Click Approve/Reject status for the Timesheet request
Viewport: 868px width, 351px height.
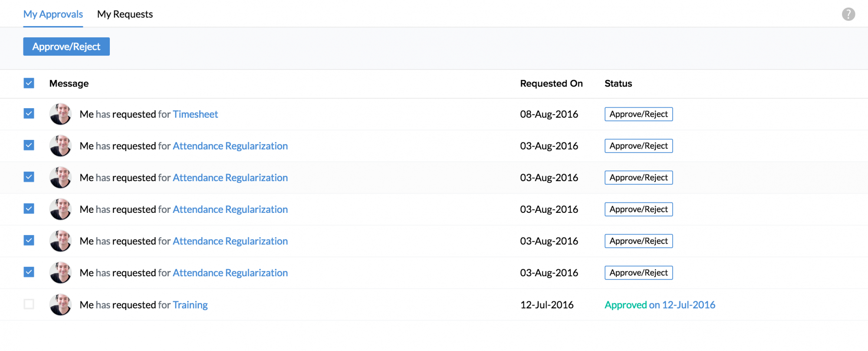pos(638,114)
